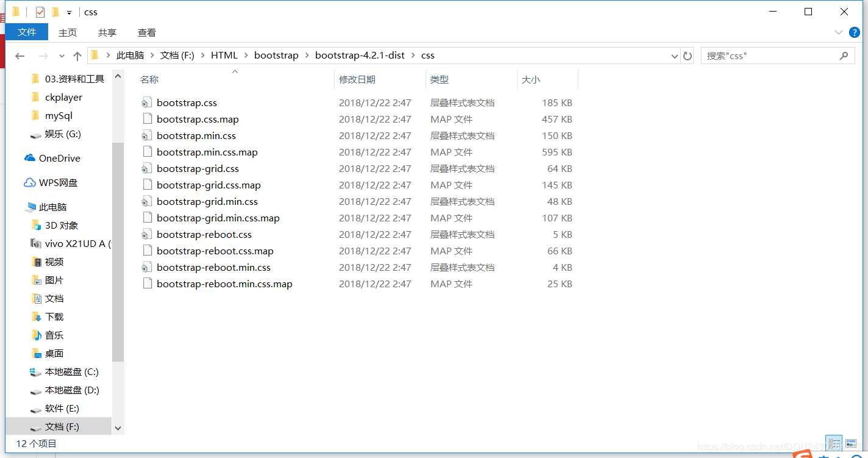
Task: Go up one folder level arrow
Action: (x=77, y=55)
